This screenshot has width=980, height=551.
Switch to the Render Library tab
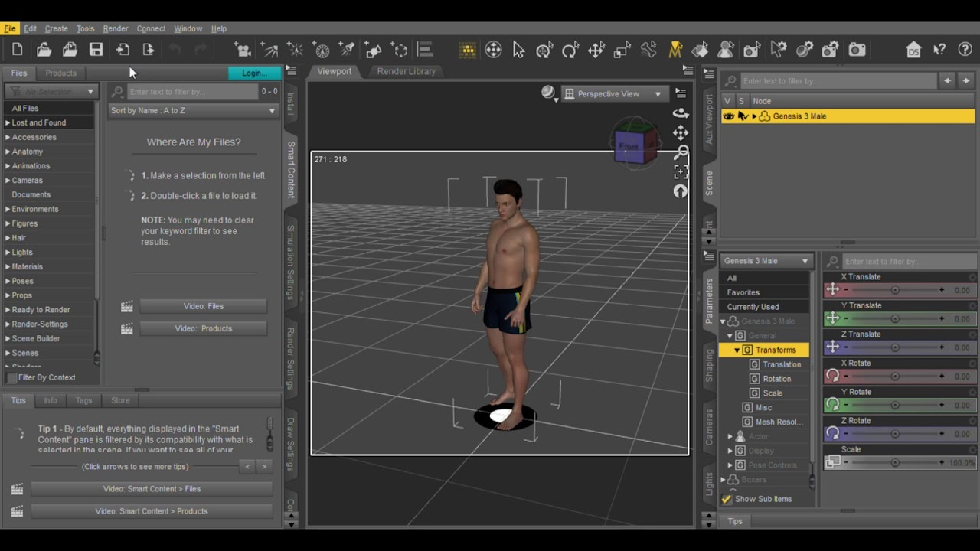coord(406,71)
